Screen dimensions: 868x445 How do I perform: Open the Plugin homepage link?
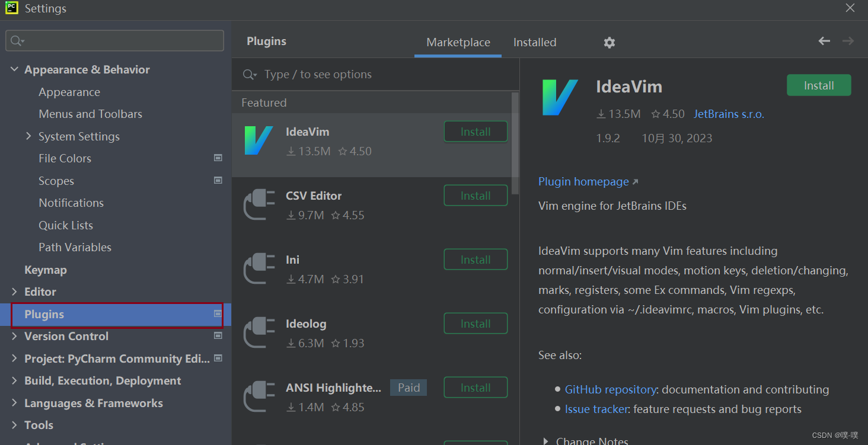coord(583,181)
